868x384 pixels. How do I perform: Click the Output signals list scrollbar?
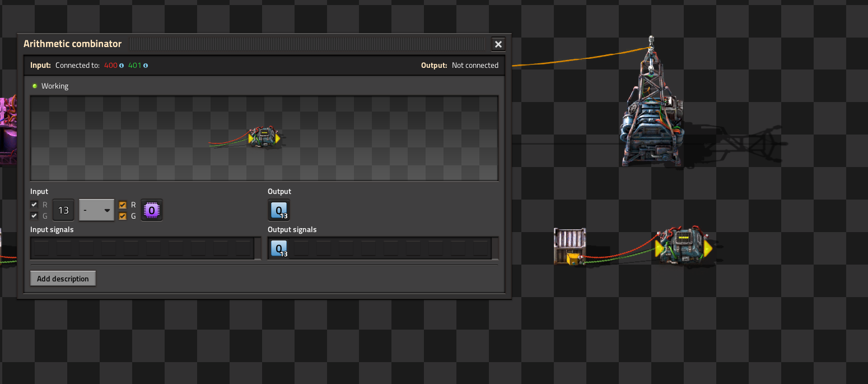coord(494,248)
